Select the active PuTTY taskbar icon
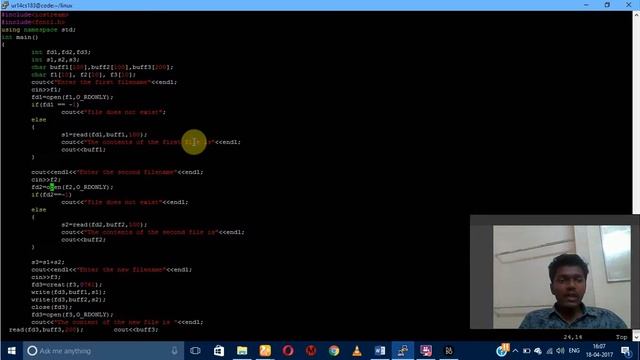The image size is (640, 360). pyautogui.click(x=403, y=351)
